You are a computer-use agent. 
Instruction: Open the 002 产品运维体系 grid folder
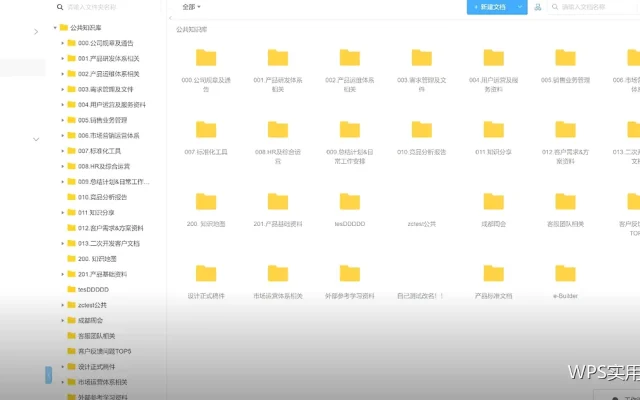[x=350, y=58]
